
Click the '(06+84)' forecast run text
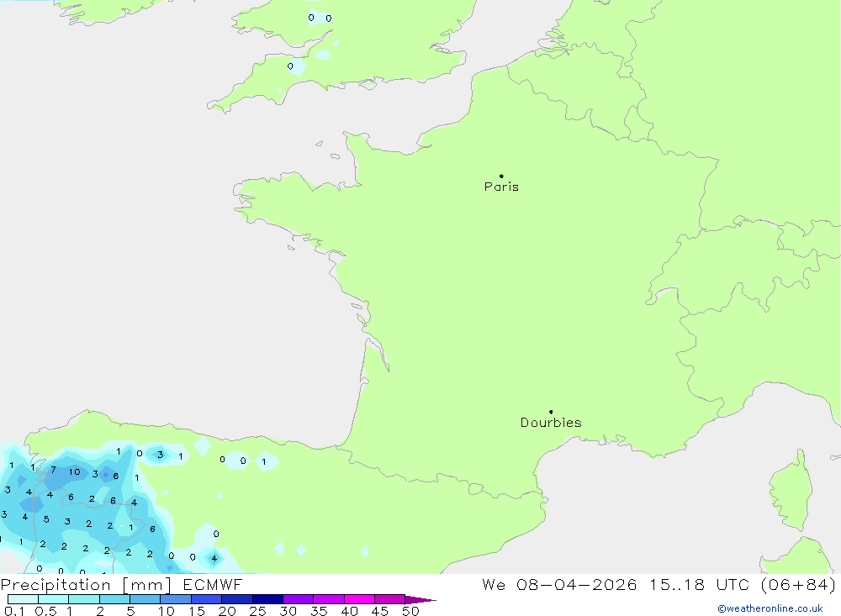pyautogui.click(x=798, y=584)
